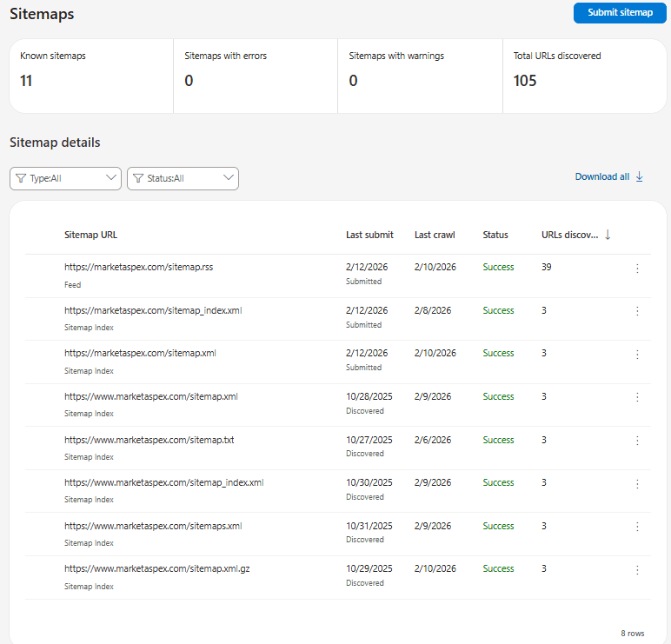Click the Download all link
Viewport: 671px width, 644px height.
pyautogui.click(x=602, y=176)
